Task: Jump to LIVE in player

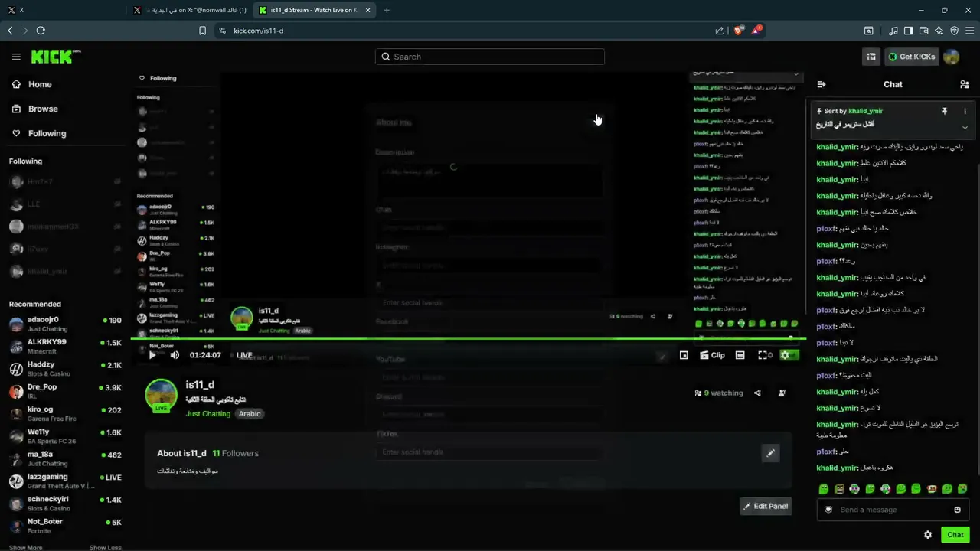Action: click(x=244, y=355)
